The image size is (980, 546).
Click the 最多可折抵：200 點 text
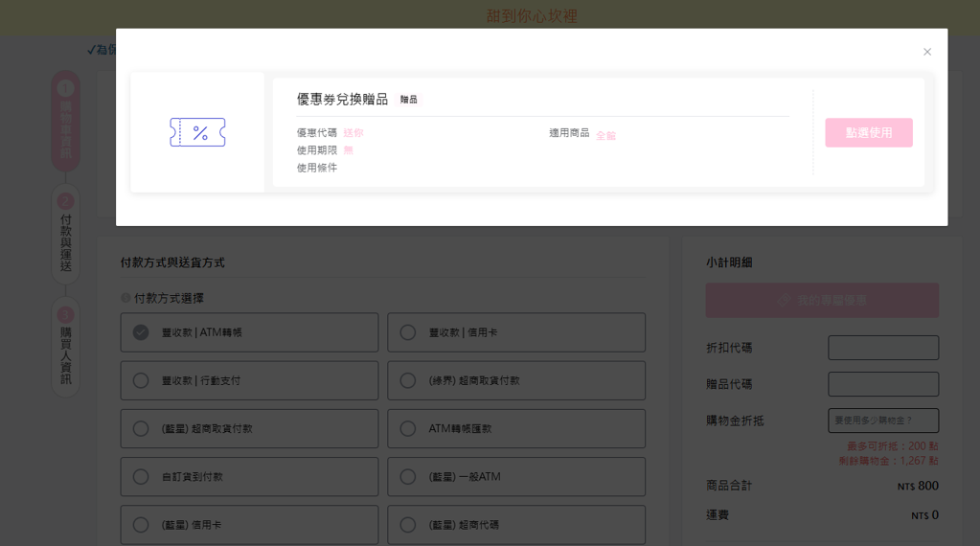(x=892, y=446)
